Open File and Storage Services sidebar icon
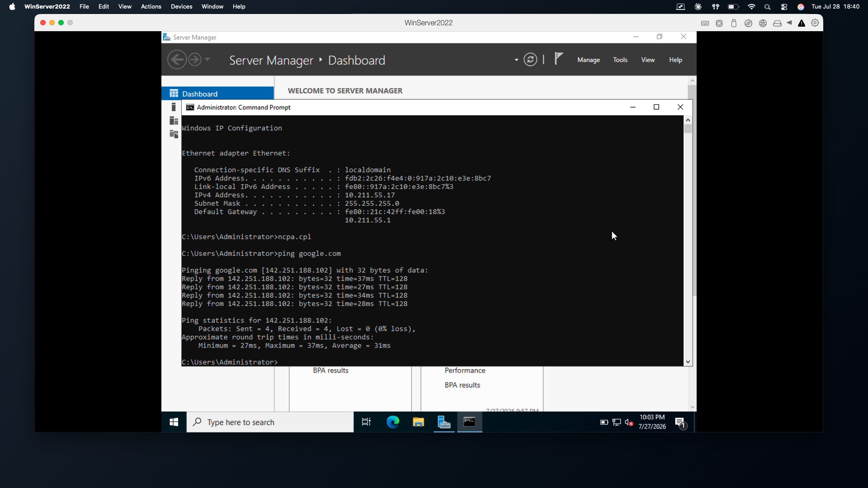Screen dimensions: 868x488 click(174, 134)
